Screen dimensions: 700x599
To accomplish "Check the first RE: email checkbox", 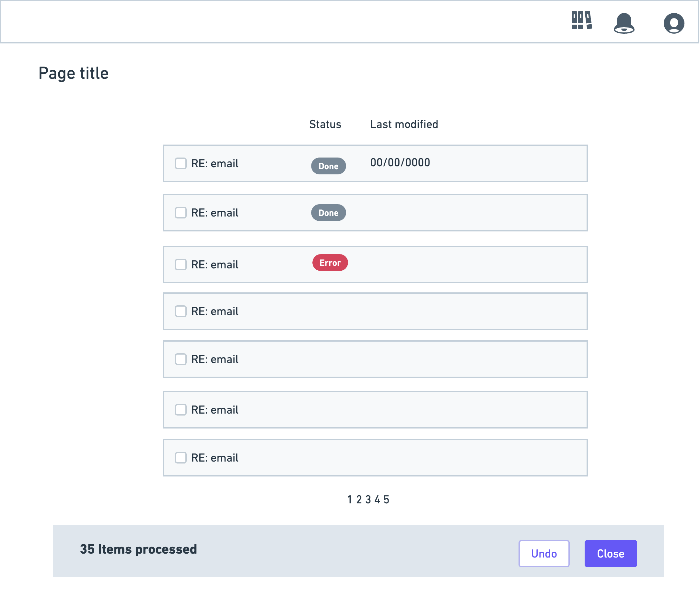I will pos(181,163).
